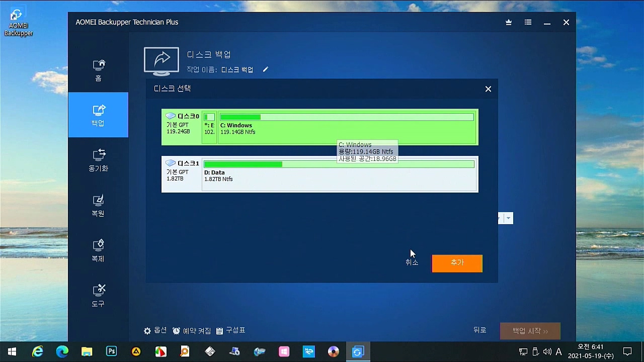Image resolution: width=644 pixels, height=362 pixels.
Task: Select the D: Data partition
Action: tap(340, 174)
